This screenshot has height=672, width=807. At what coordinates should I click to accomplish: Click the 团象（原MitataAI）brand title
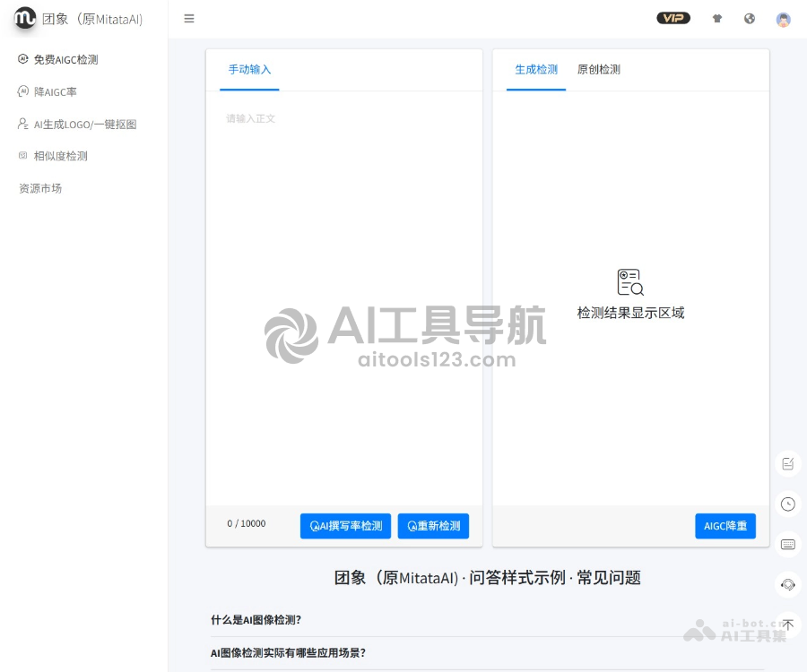pos(92,20)
